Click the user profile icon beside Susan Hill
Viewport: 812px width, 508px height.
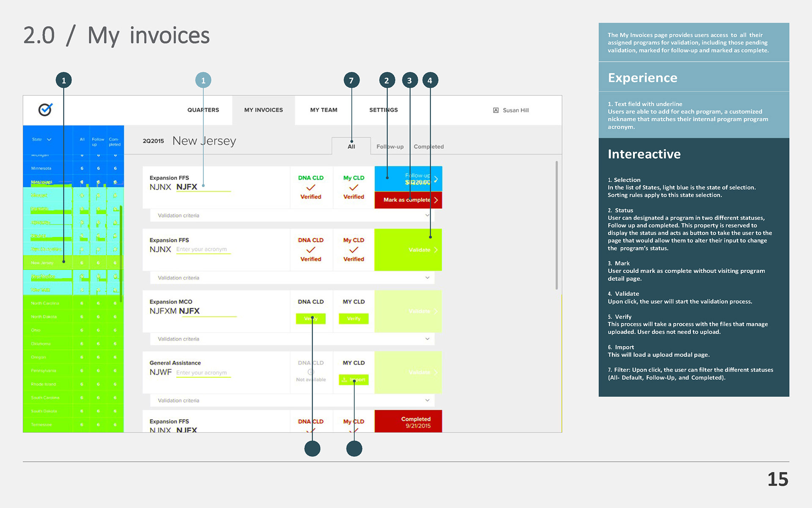tap(496, 110)
